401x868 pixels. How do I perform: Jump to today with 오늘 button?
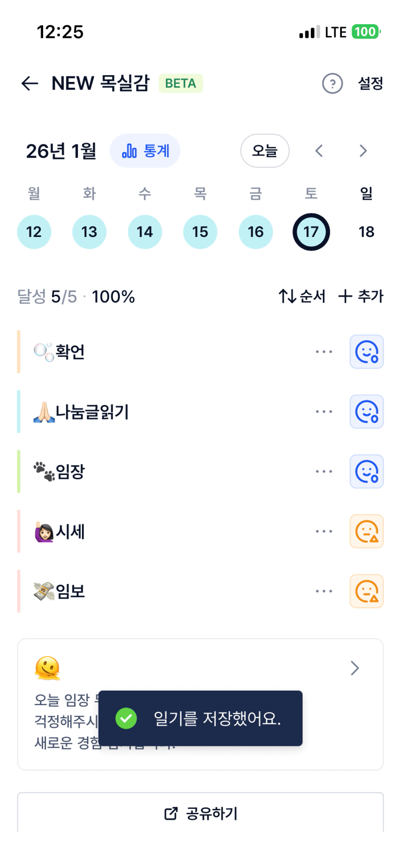(x=265, y=151)
